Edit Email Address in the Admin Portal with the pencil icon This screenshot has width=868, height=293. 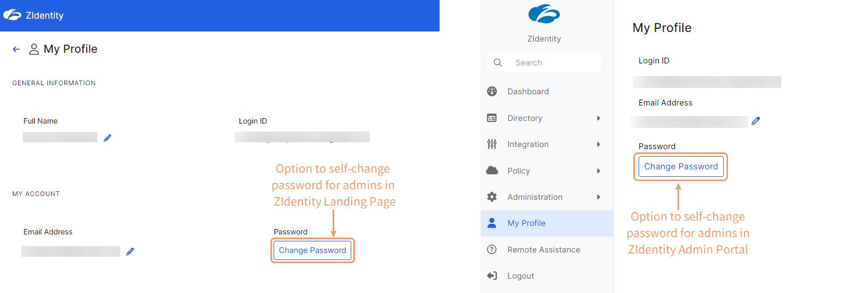(x=756, y=121)
